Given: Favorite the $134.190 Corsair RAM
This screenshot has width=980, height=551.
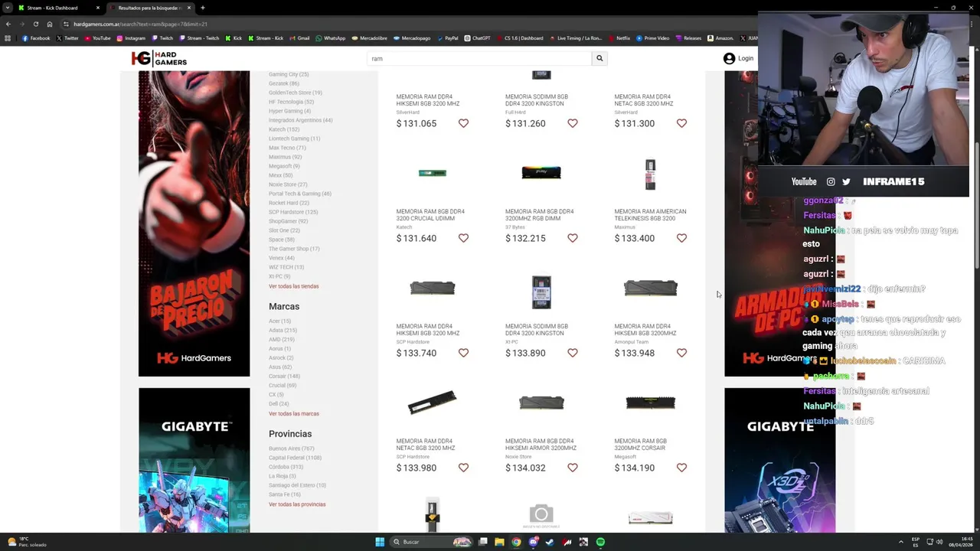Looking at the screenshot, I should point(681,468).
